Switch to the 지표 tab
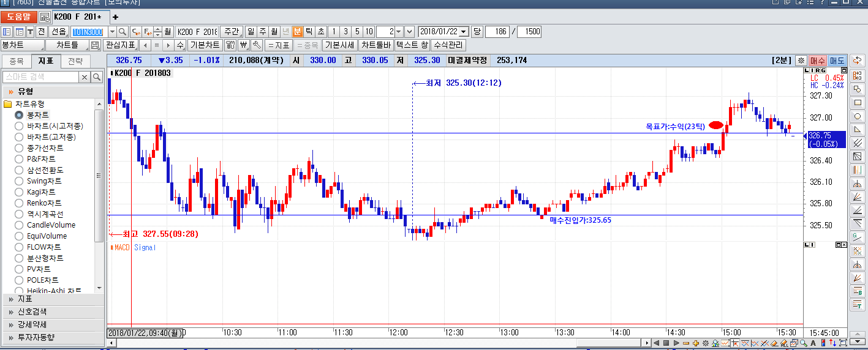Image resolution: width=868 pixels, height=350 pixels. click(46, 61)
